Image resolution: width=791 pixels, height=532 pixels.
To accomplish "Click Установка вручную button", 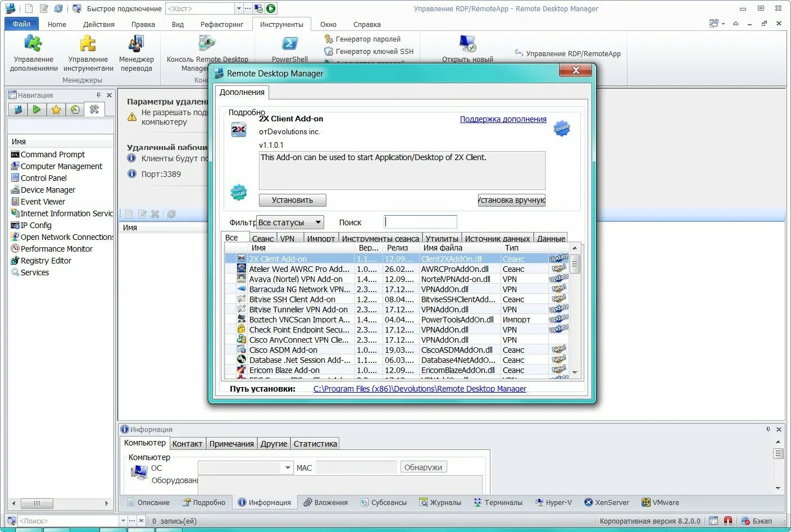I will point(512,200).
